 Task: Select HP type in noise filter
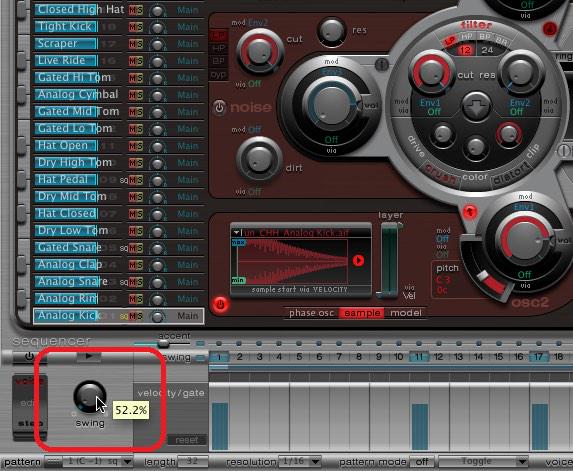pyautogui.click(x=219, y=48)
